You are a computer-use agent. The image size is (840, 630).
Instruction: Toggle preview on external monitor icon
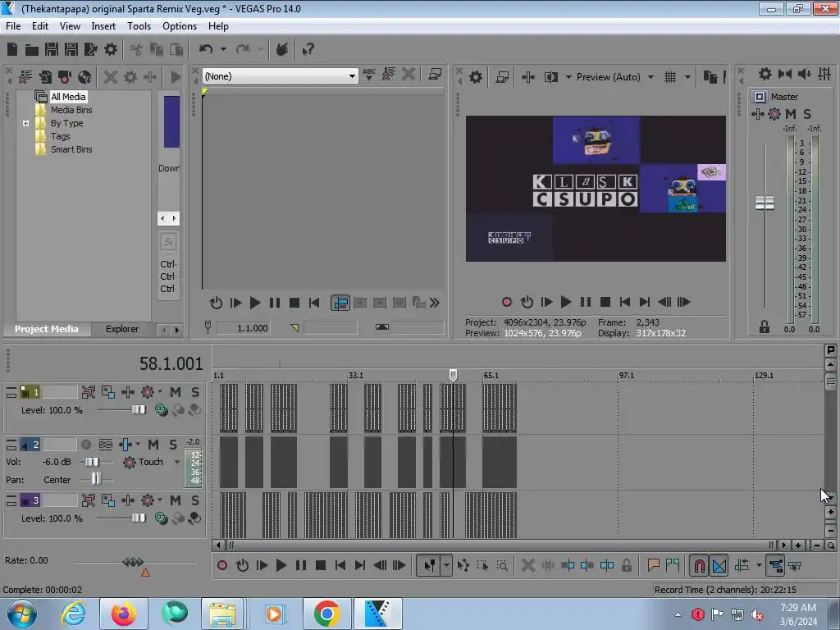click(502, 77)
